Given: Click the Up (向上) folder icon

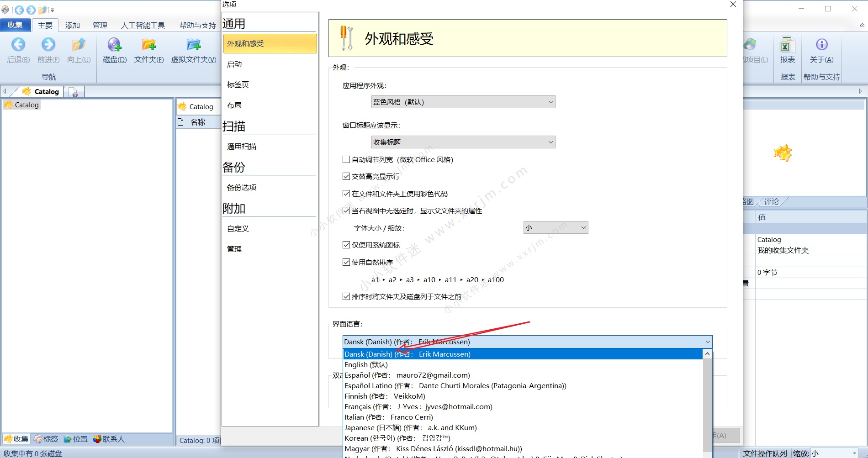Looking at the screenshot, I should [79, 45].
